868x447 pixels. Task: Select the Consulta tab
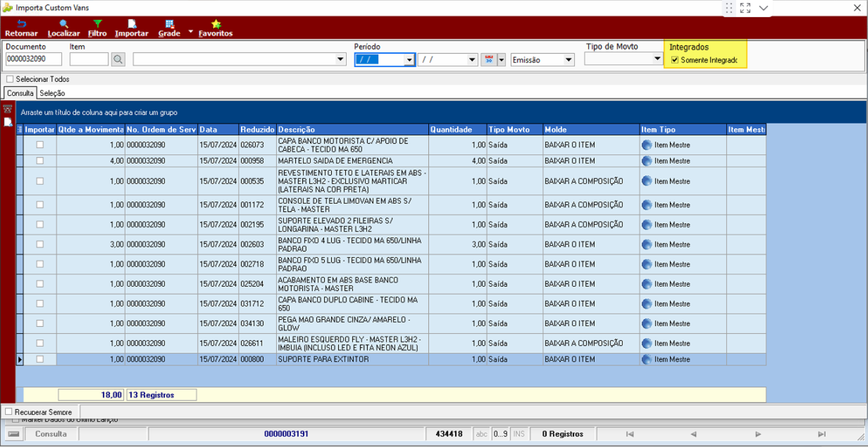pyautogui.click(x=20, y=93)
